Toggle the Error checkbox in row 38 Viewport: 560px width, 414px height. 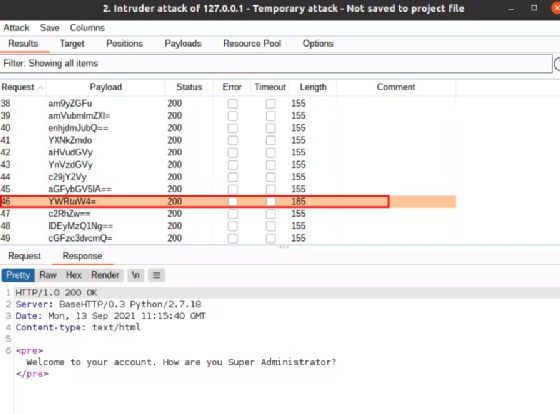233,104
